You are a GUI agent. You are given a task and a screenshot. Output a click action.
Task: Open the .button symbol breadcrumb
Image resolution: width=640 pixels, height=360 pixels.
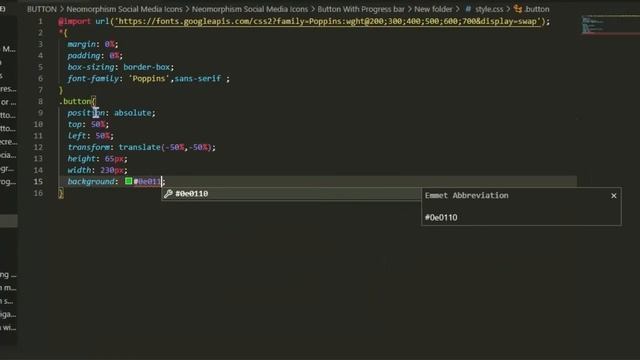537,9
